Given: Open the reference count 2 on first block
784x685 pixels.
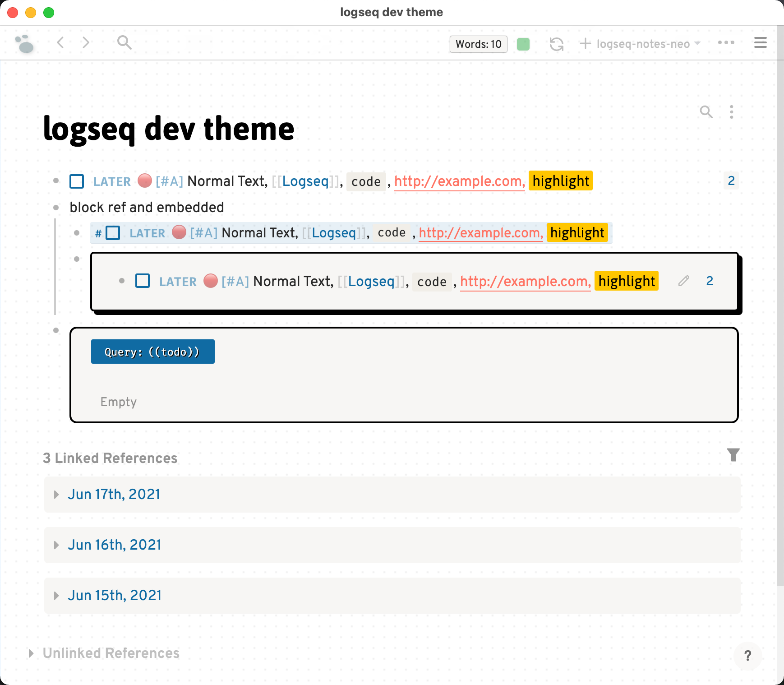Looking at the screenshot, I should pyautogui.click(x=731, y=181).
